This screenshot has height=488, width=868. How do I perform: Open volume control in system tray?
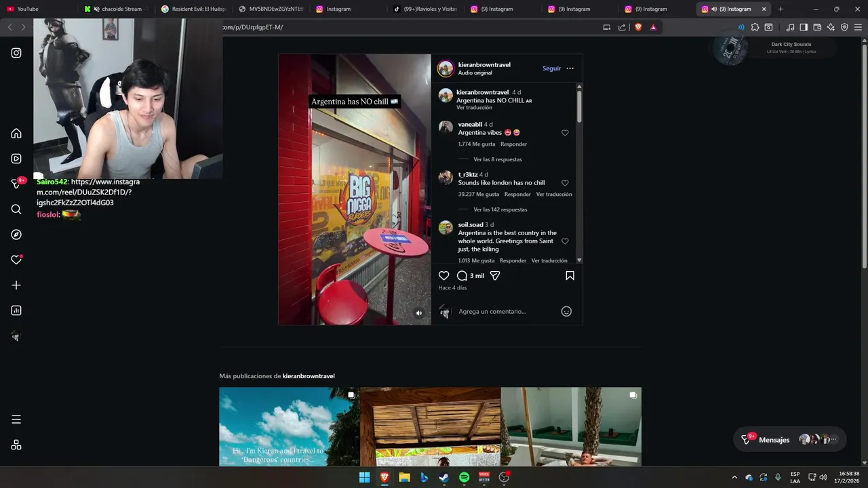[823, 477]
